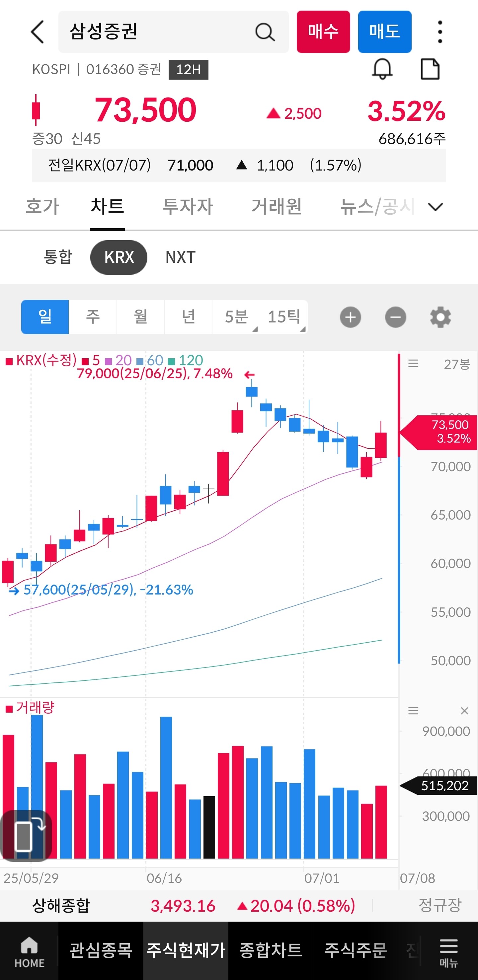Tap the 증30 margin label
478x980 pixels.
click(x=47, y=139)
